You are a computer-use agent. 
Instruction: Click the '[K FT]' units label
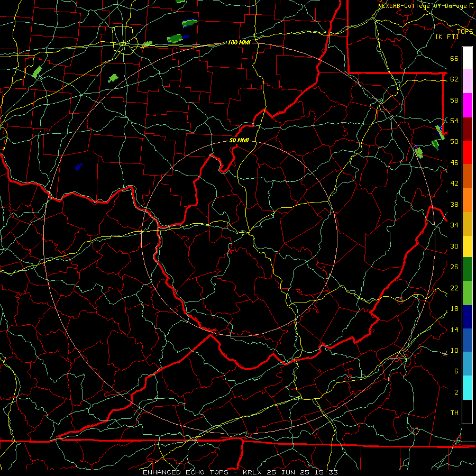point(447,37)
